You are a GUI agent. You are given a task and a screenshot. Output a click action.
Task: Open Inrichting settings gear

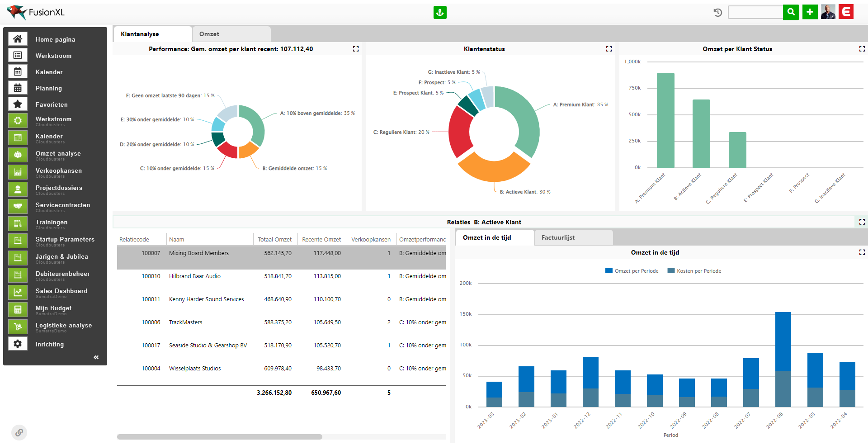click(x=18, y=344)
